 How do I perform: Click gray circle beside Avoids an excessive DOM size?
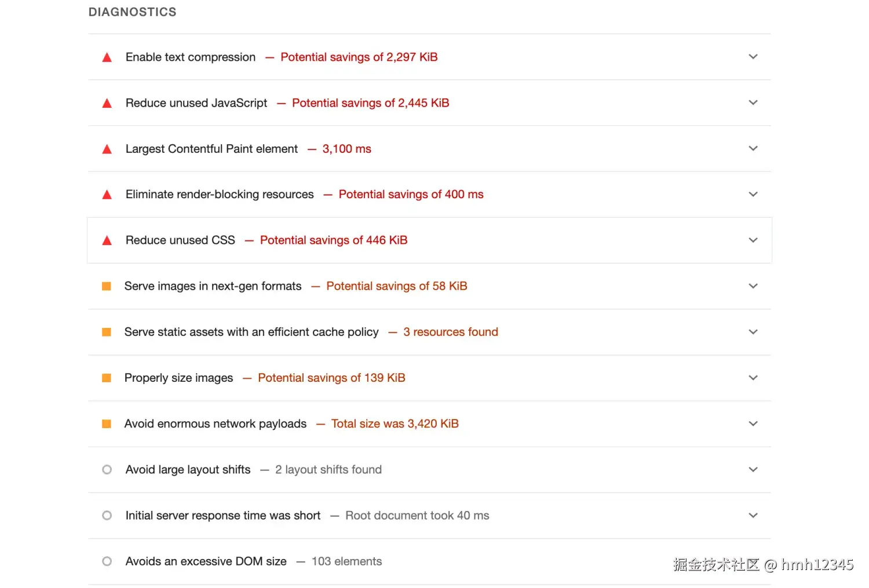click(107, 561)
